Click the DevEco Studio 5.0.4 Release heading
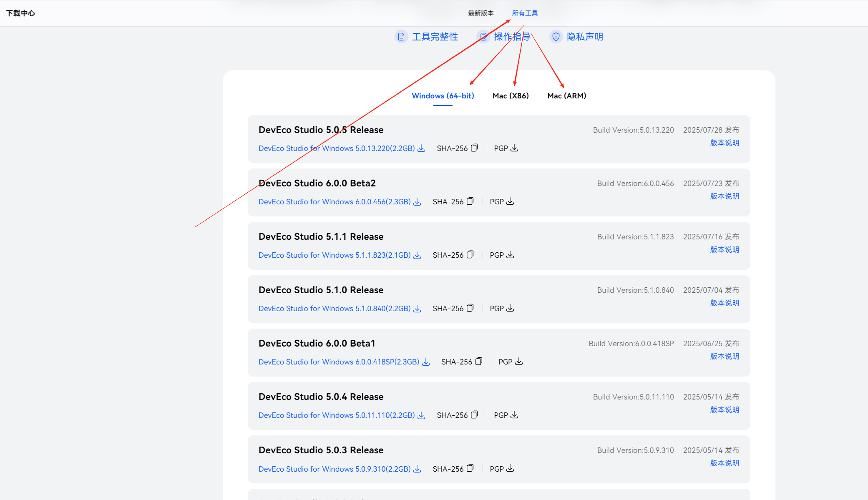This screenshot has height=500, width=868. tap(321, 397)
